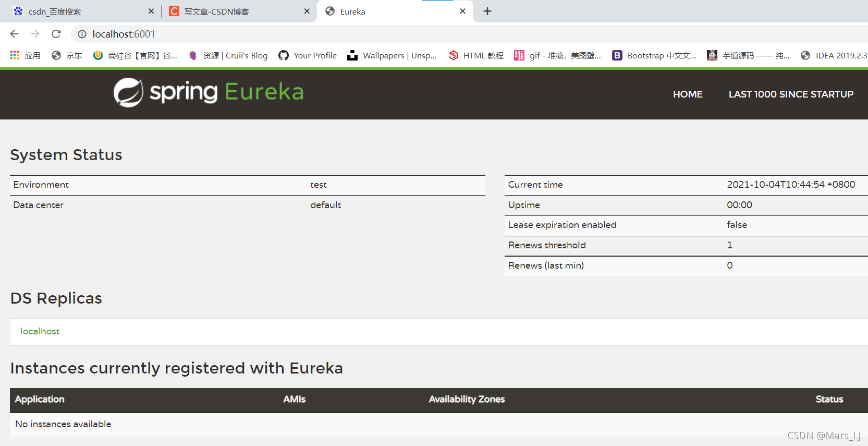Viewport: 868px width, 446px height.
Task: Open the Wallpapers Unsplash bookmark
Action: click(392, 55)
